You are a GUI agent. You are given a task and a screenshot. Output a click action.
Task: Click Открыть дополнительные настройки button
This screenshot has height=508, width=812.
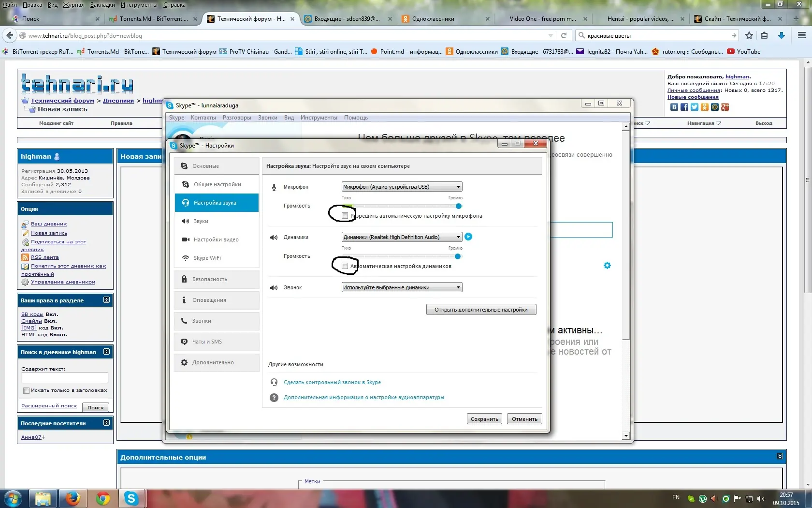click(x=481, y=310)
